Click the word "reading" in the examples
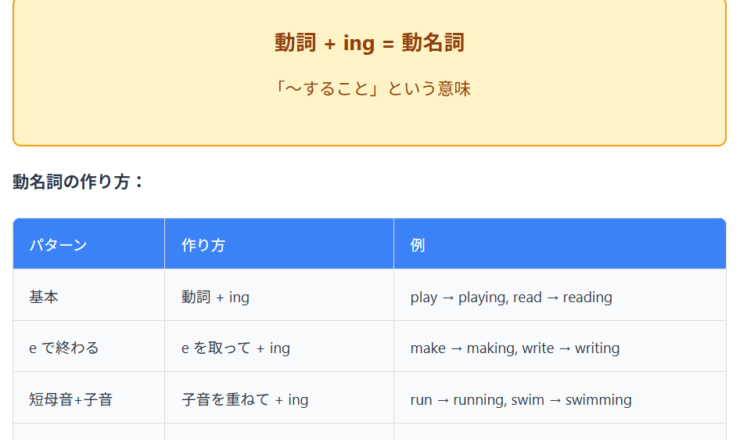 (x=587, y=297)
